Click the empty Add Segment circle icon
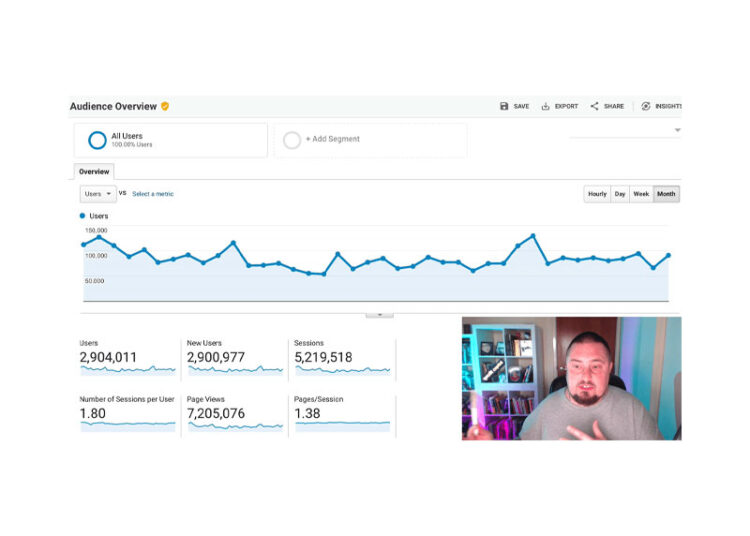 tap(292, 140)
